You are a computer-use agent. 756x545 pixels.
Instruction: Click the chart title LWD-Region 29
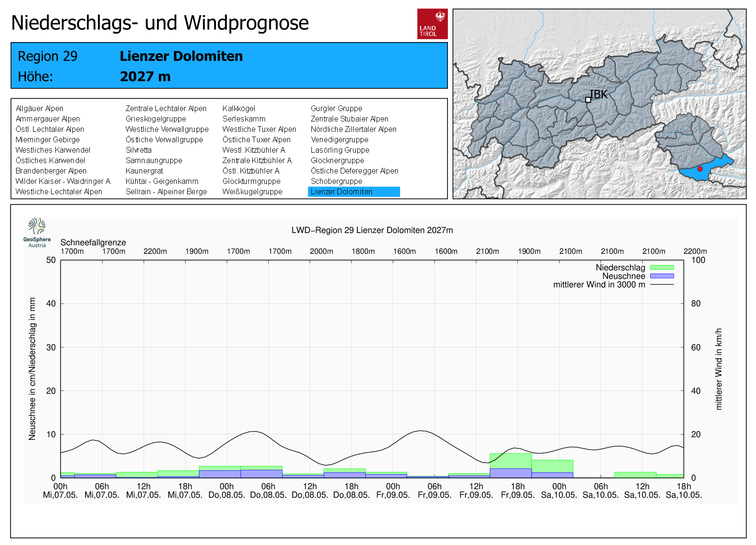[x=372, y=230]
